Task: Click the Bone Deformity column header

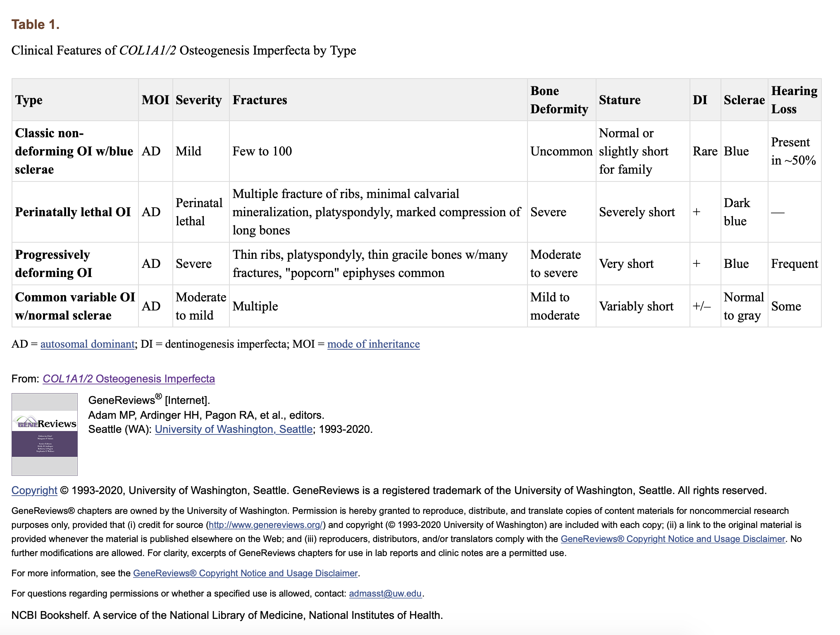Action: tap(559, 100)
